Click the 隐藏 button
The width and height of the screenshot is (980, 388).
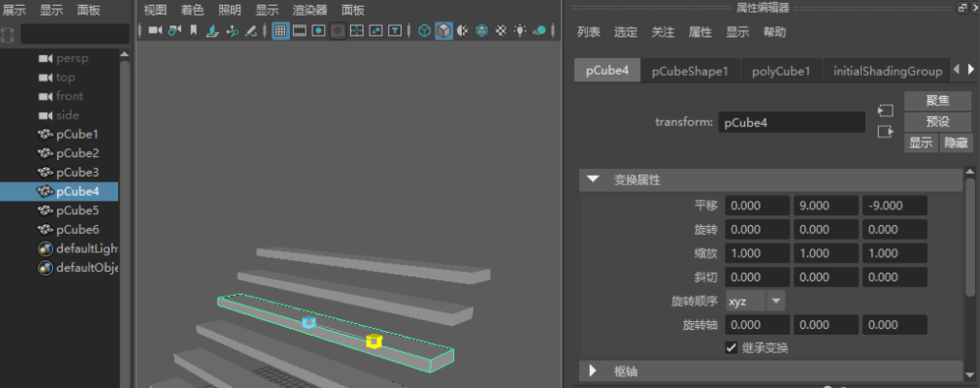pyautogui.click(x=955, y=142)
